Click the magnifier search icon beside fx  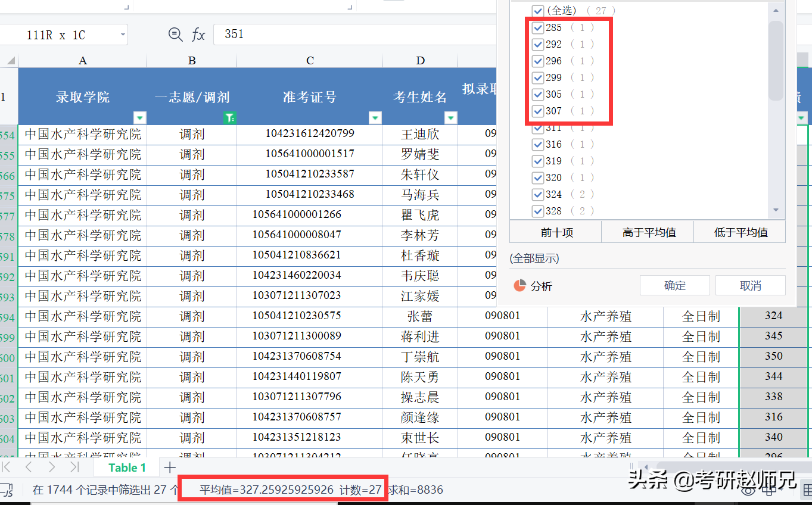tap(175, 34)
